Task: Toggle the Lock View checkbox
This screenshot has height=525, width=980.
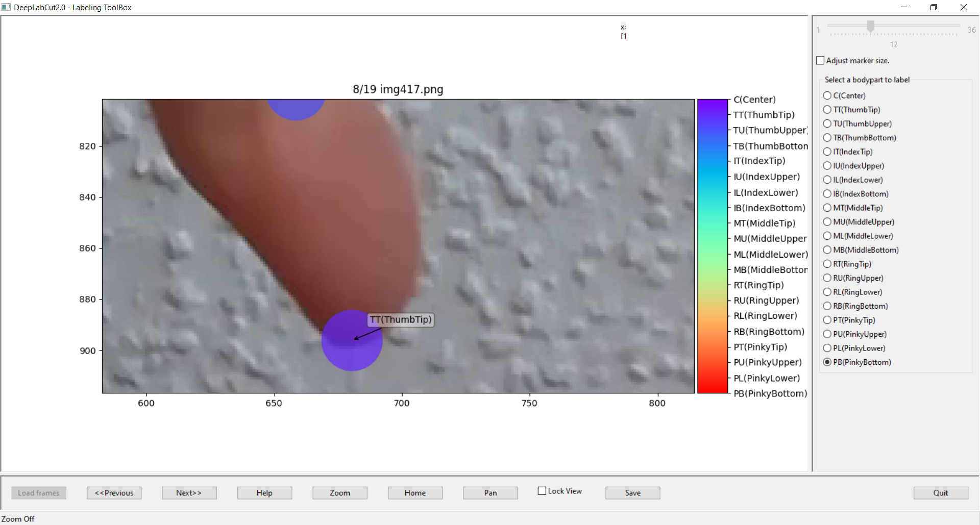Action: [x=542, y=491]
